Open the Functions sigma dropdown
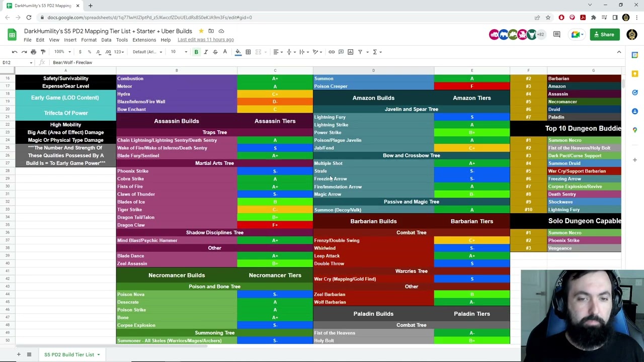 click(x=377, y=52)
